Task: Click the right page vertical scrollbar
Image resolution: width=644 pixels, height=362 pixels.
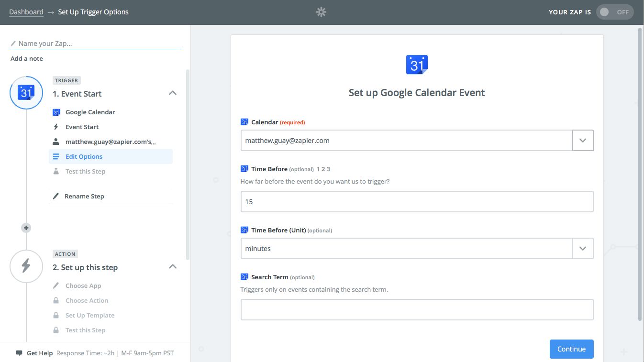Action: 640,172
